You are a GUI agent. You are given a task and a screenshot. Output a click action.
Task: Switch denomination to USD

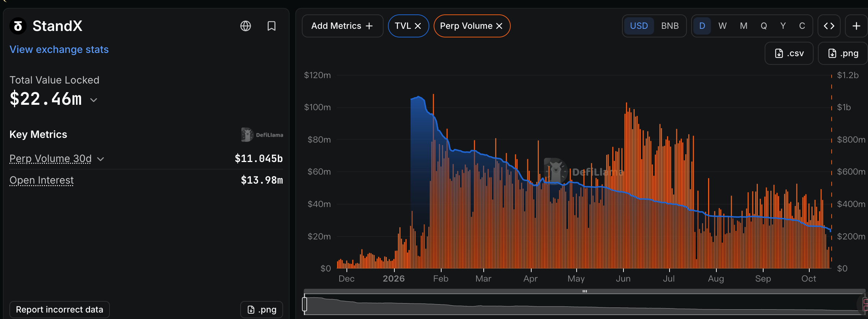point(639,26)
